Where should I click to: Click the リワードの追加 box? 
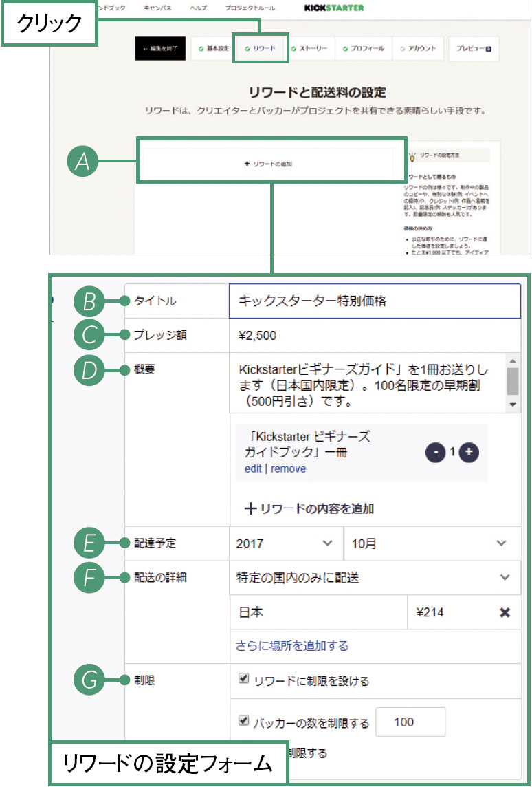pos(268,164)
